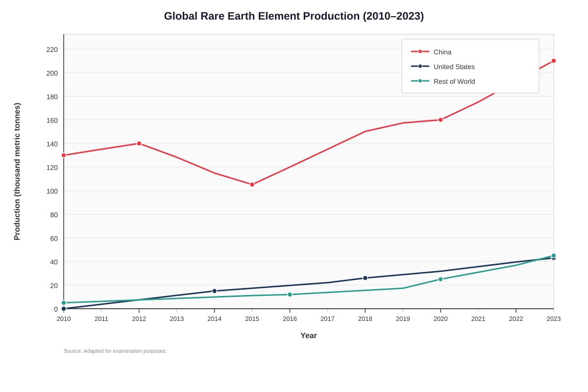Click the 2013 x-axis tick label
This screenshot has width=588, height=392.
177,319
